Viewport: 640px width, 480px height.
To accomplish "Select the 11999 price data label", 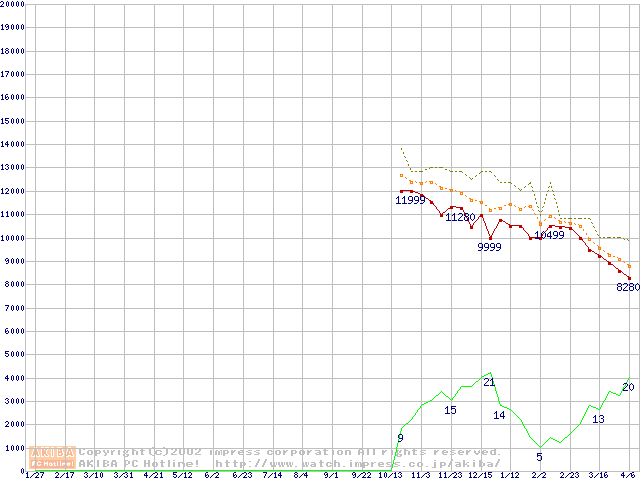I will (410, 201).
